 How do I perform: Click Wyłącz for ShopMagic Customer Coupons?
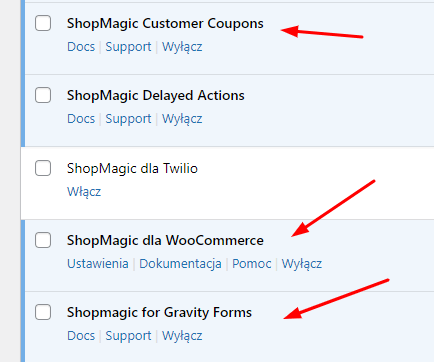182,47
